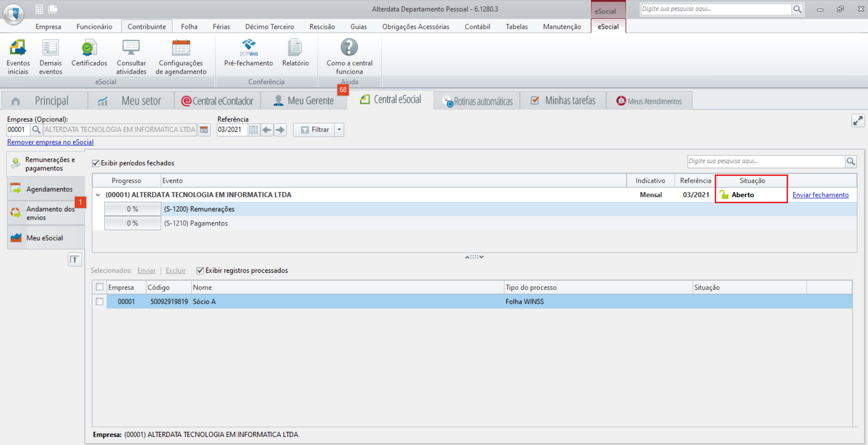This screenshot has width=868, height=445.
Task: Click the Empresa code field 00001
Action: pyautogui.click(x=18, y=130)
